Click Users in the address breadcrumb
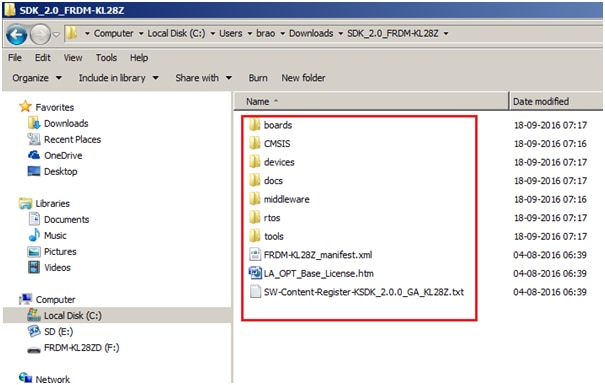Screen dimensions: 605x385 (231, 34)
